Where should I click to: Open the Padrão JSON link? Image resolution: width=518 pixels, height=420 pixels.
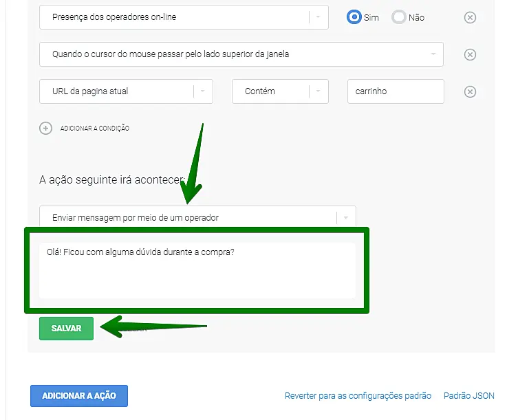[468, 396]
